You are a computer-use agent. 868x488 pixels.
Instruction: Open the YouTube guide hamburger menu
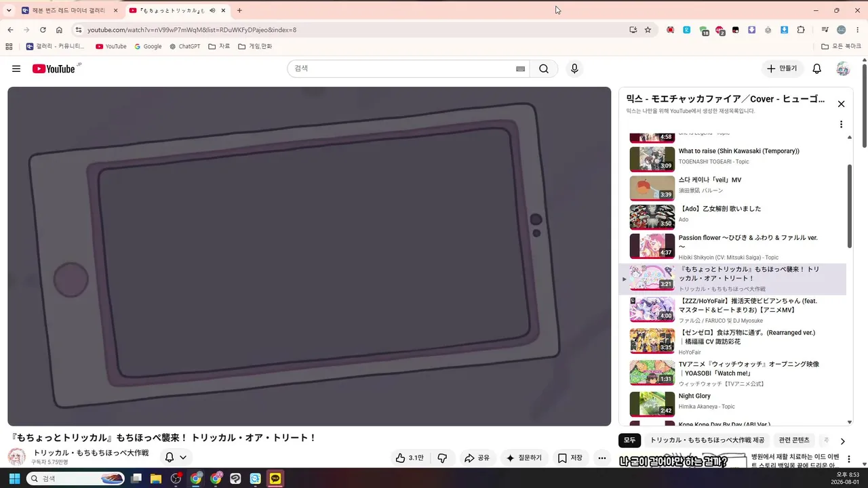pos(16,68)
